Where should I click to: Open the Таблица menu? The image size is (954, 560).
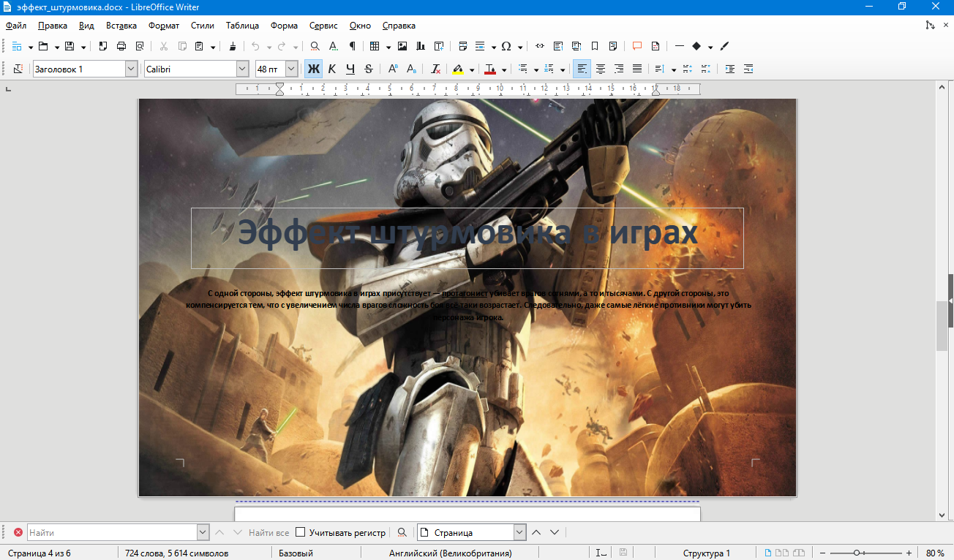pyautogui.click(x=242, y=26)
